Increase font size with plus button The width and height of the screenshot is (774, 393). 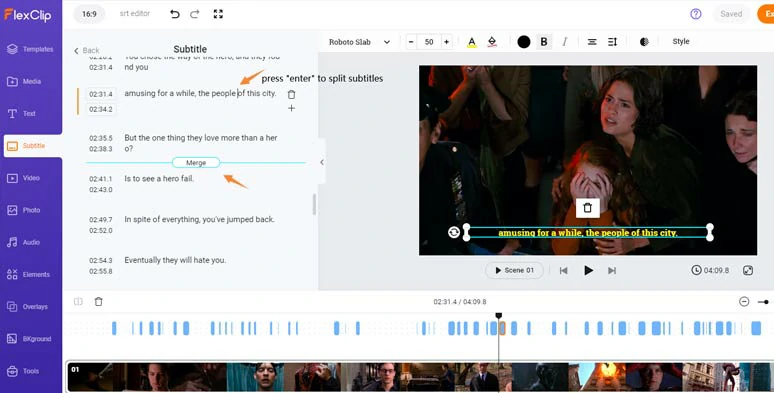click(x=446, y=42)
